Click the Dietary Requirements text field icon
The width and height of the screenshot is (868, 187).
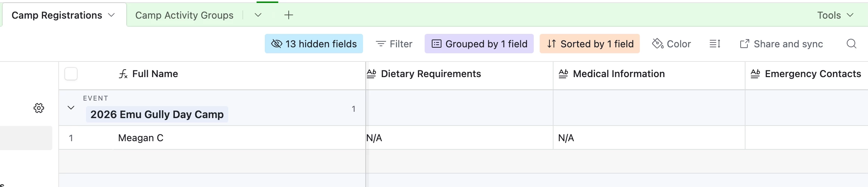(372, 74)
